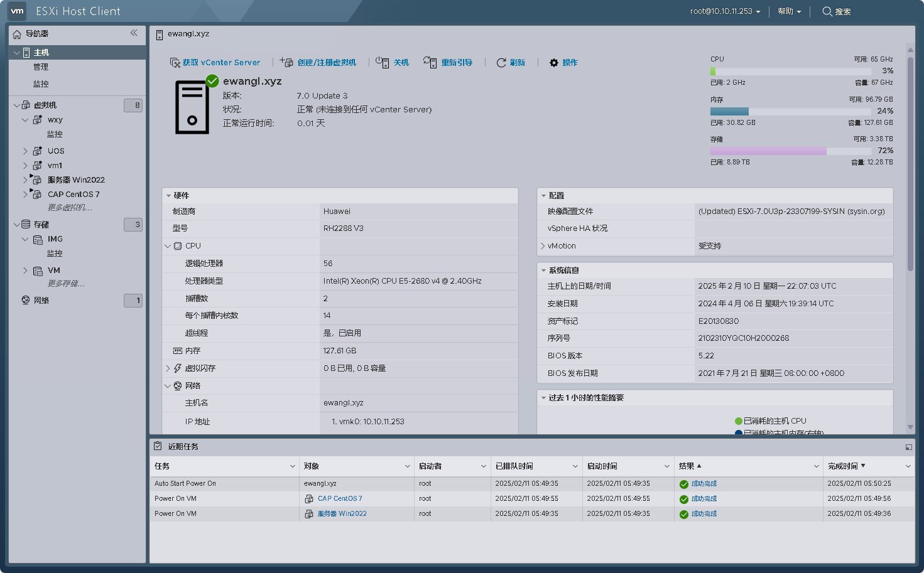Viewport: 924px width, 573px height.
Task: Open 更多虚拟机... link
Action: coord(70,208)
